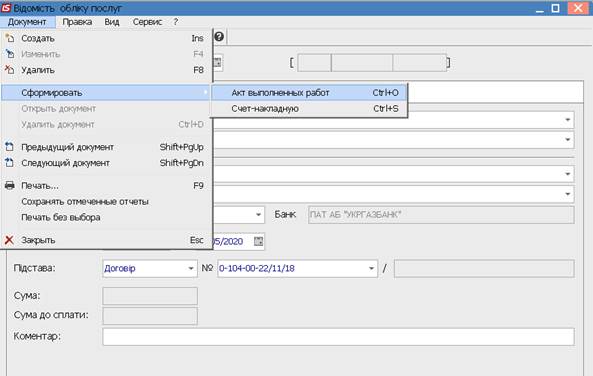Click the wide white field right of the submenu
The height and width of the screenshot is (376, 593).
pyautogui.click(x=495, y=92)
